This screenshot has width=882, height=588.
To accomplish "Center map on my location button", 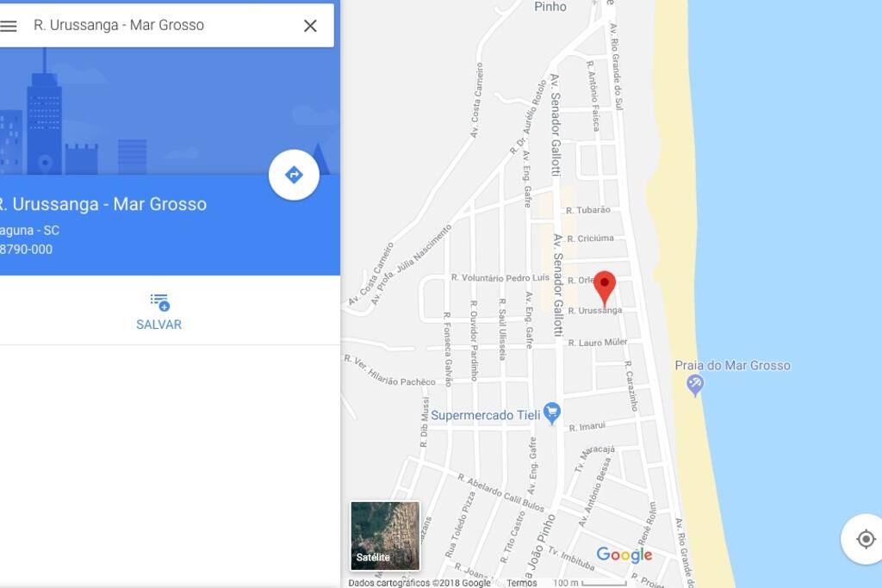I will coord(865,539).
